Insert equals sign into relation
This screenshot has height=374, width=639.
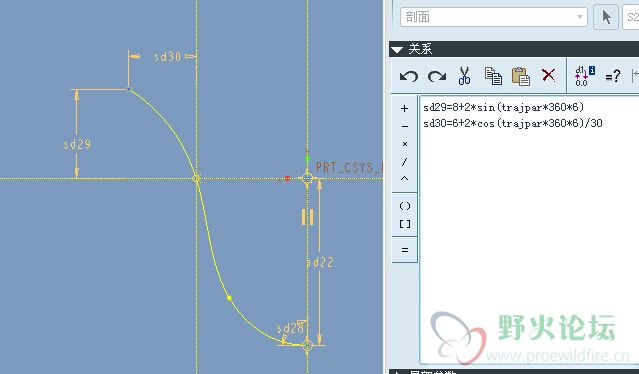pyautogui.click(x=405, y=250)
